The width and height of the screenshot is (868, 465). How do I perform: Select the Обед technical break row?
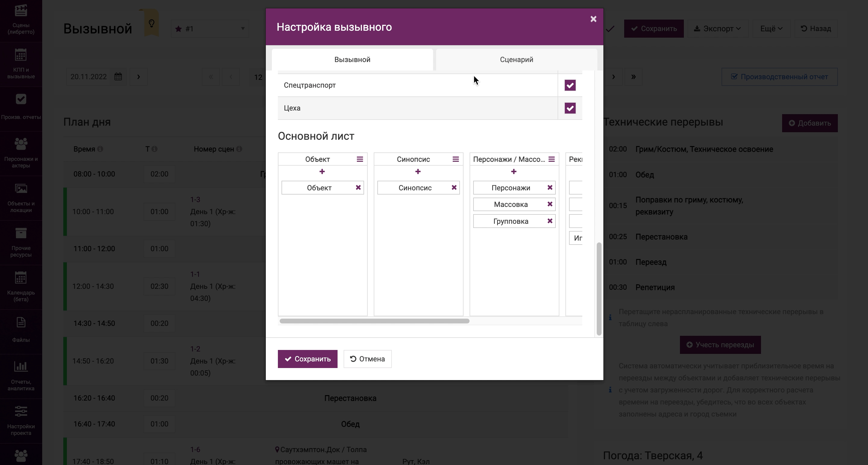720,175
